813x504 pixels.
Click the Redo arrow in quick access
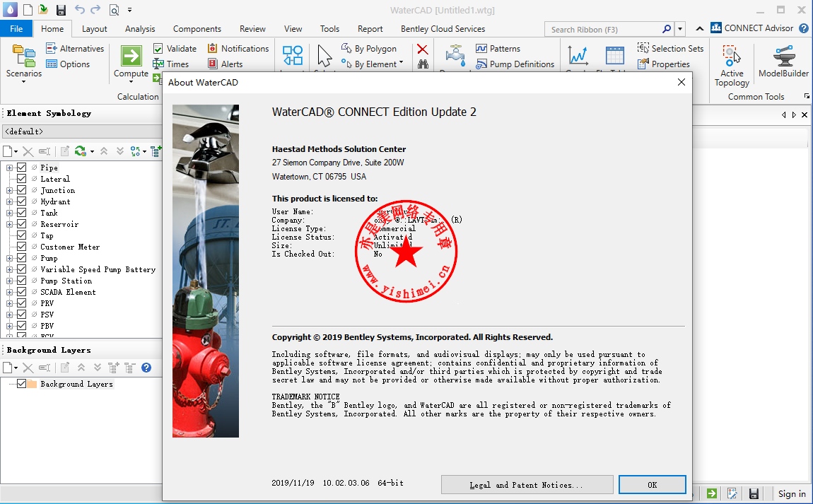95,9
